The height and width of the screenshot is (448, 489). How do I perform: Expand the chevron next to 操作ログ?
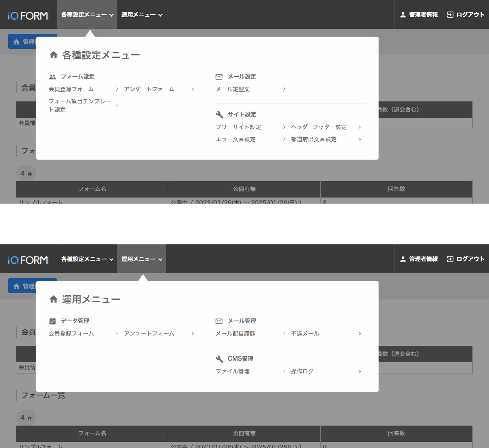click(359, 371)
